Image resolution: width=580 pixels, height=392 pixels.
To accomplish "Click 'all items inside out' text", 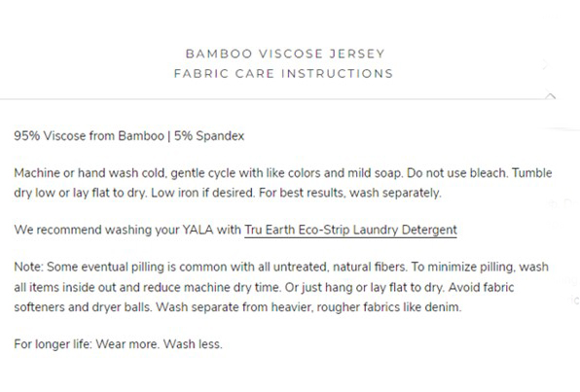I will (x=65, y=287).
